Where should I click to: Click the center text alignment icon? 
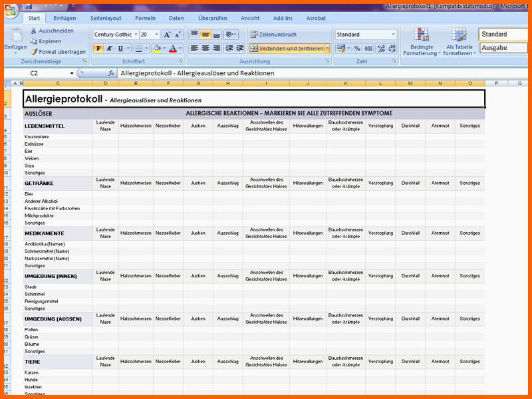[206, 49]
